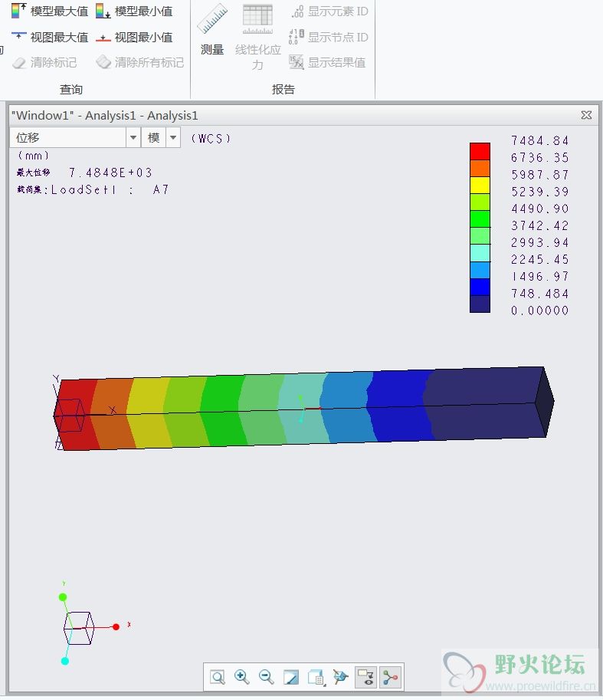Click the orientation triad's cyan Z axis dot
Image resolution: width=603 pixels, height=700 pixels.
pyautogui.click(x=64, y=661)
